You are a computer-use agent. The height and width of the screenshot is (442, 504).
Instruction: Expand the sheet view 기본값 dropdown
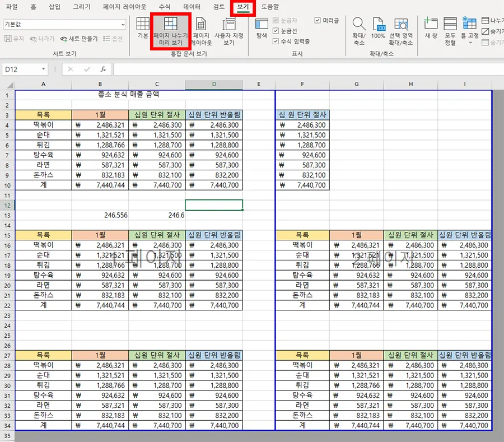(x=123, y=25)
